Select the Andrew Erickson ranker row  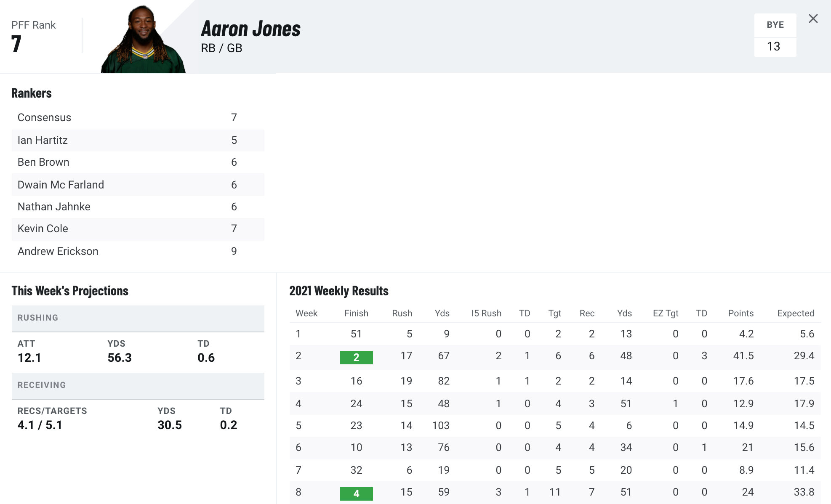(x=138, y=251)
